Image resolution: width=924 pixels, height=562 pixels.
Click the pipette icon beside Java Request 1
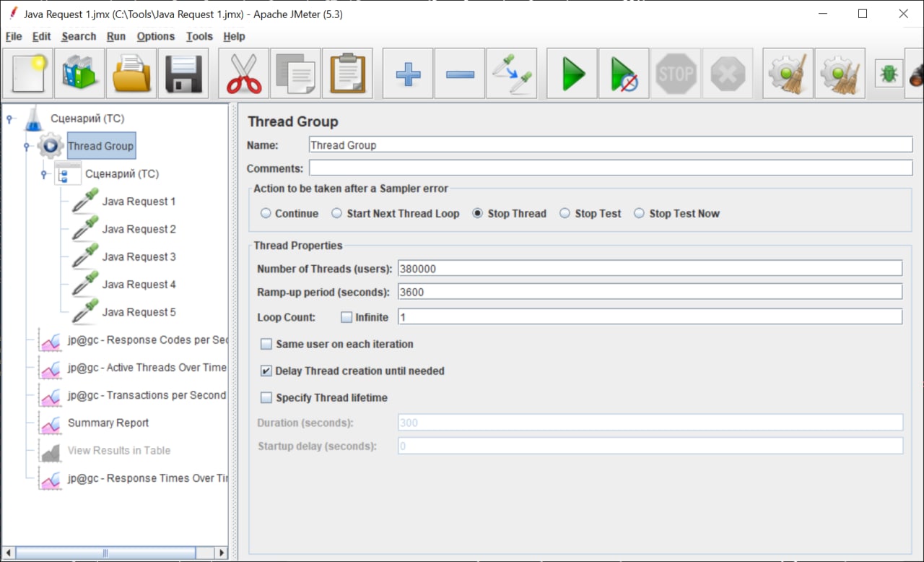(85, 201)
